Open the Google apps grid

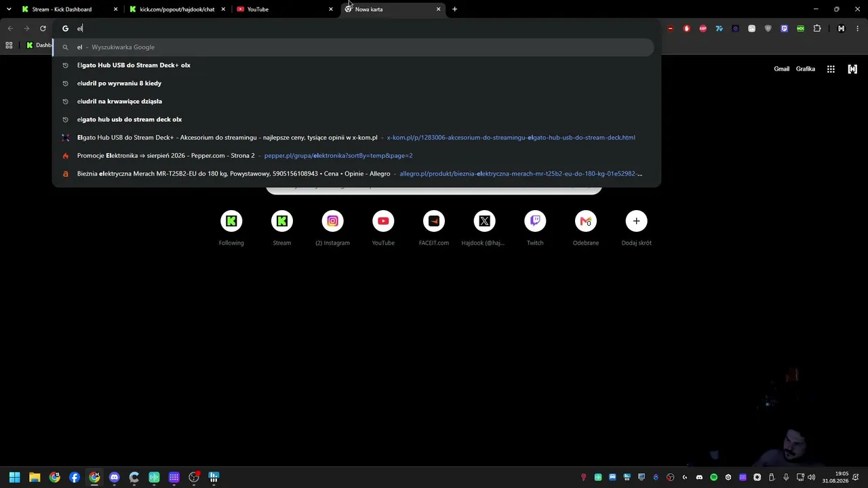[x=831, y=69]
